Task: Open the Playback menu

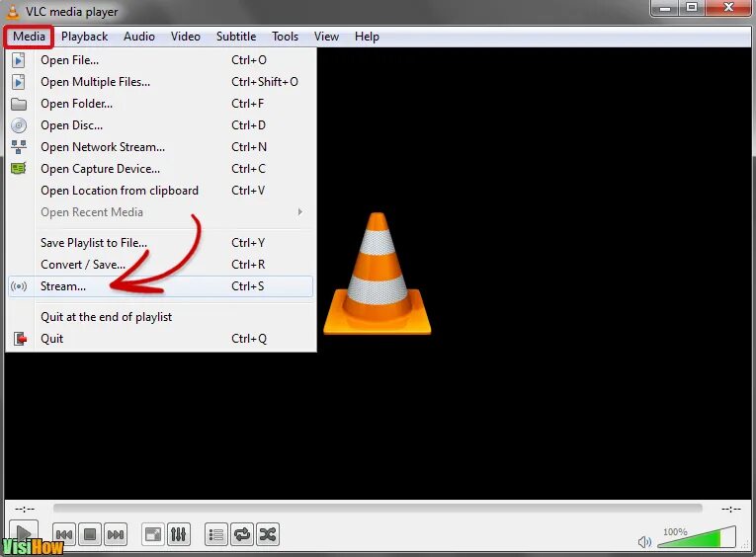Action: [84, 37]
